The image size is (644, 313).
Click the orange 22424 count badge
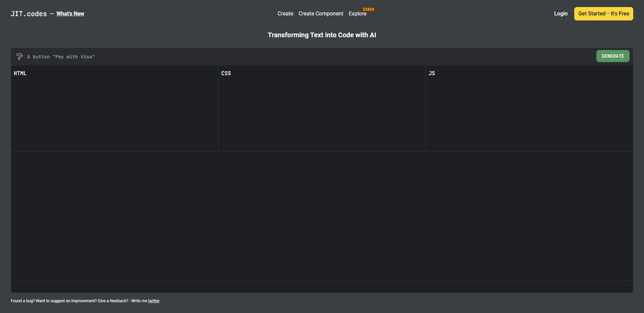coord(368,9)
